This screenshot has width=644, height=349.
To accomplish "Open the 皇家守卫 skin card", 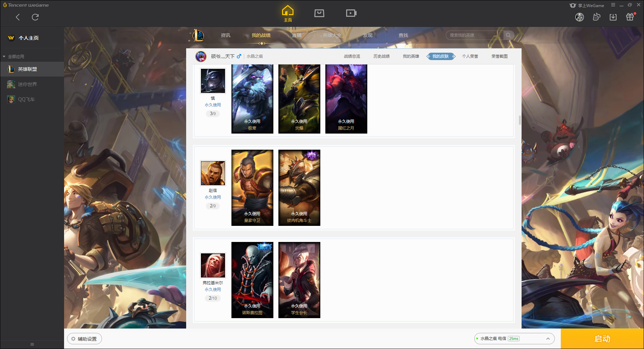I will [x=252, y=188].
